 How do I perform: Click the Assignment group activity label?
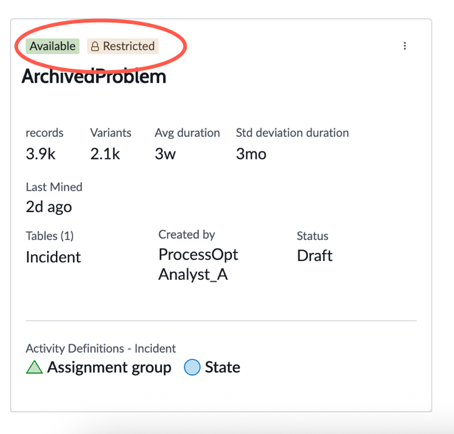pyautogui.click(x=109, y=367)
